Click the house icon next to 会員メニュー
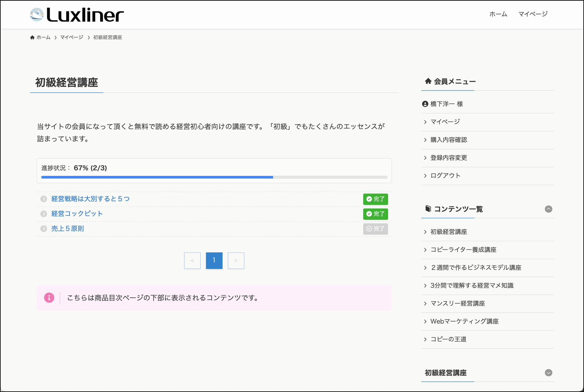 [428, 81]
